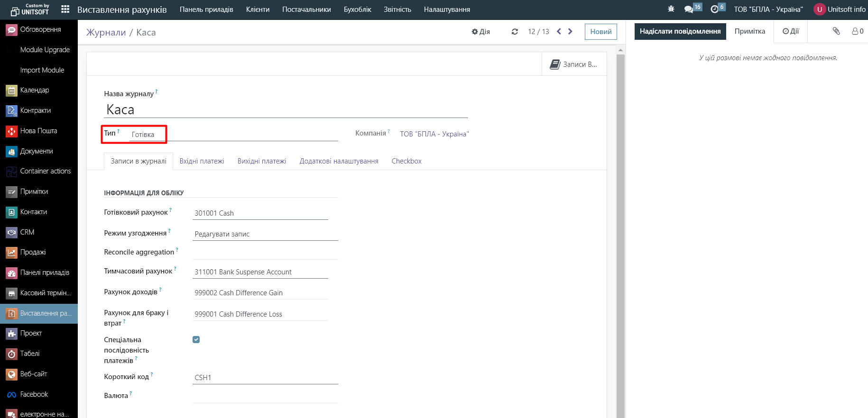Screen dimensions: 868x418
Task: Go to previous record arrow
Action: tap(559, 31)
